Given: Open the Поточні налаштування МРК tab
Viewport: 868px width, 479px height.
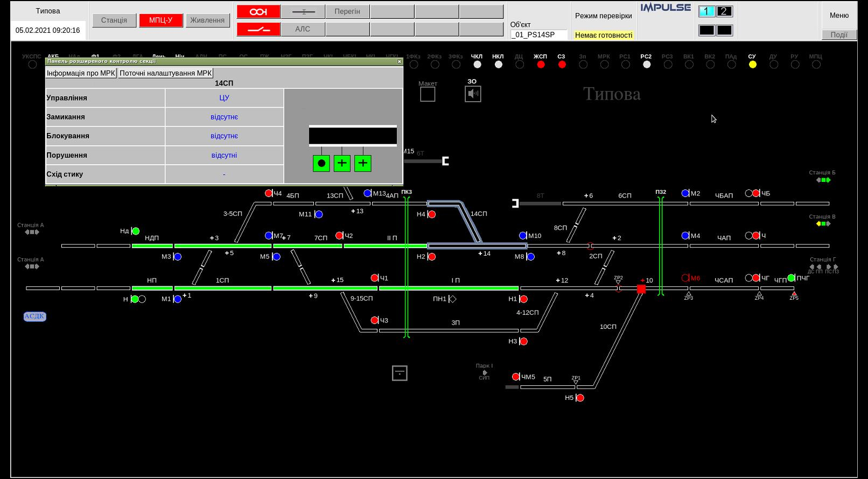Looking at the screenshot, I should pyautogui.click(x=165, y=73).
